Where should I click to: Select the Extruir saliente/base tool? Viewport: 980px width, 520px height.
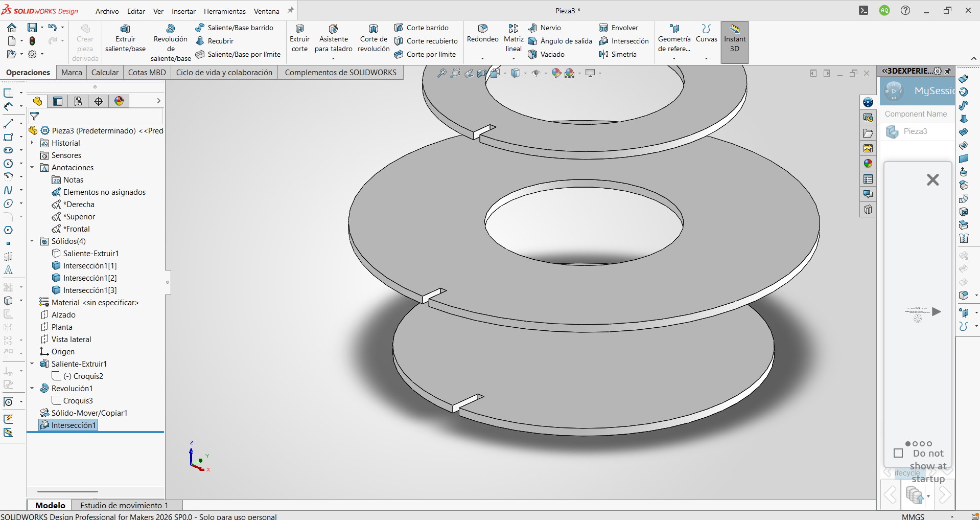point(125,39)
